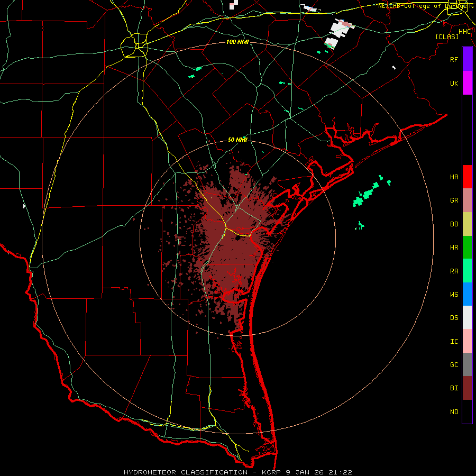Click the DS white legend swatch
The image size is (476, 476).
[467, 317]
